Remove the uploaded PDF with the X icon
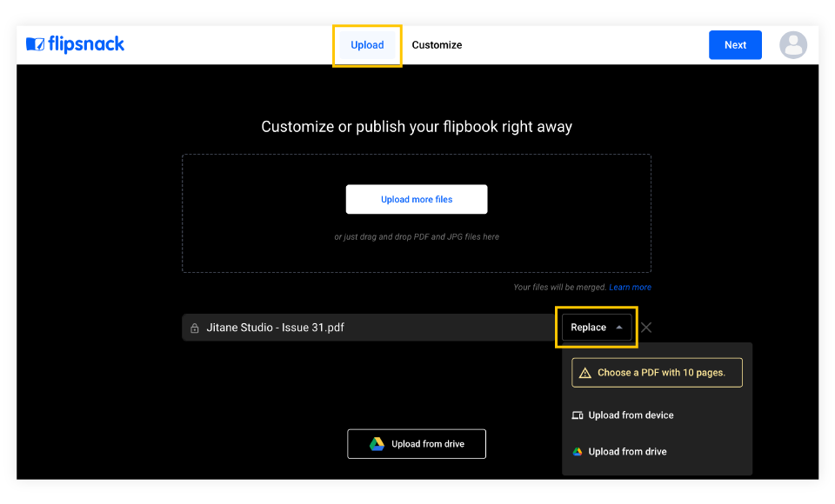 pyautogui.click(x=646, y=327)
